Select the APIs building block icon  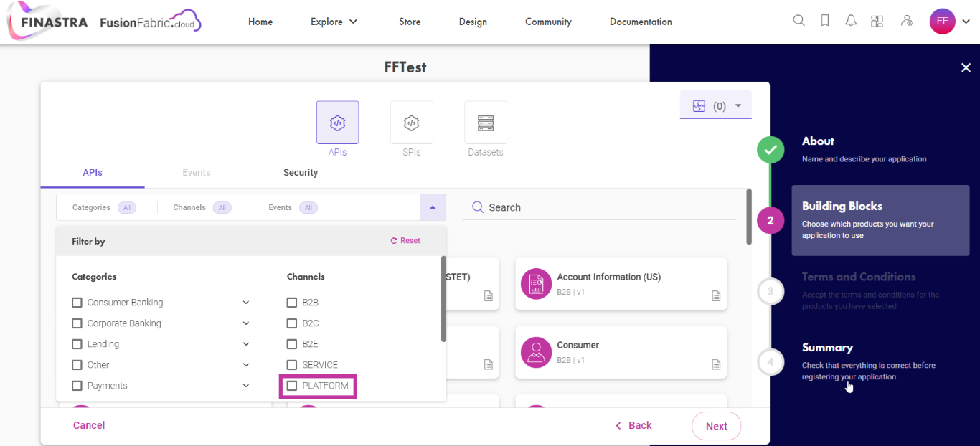tap(337, 123)
